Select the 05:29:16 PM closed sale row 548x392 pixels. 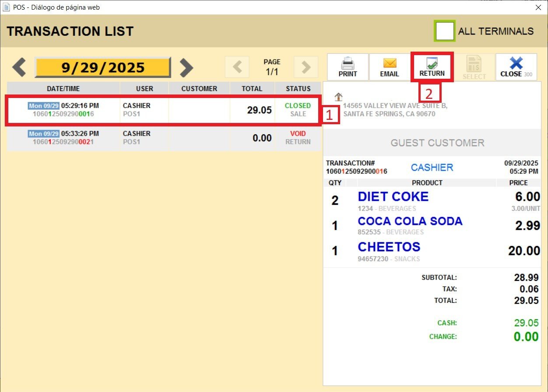(162, 110)
